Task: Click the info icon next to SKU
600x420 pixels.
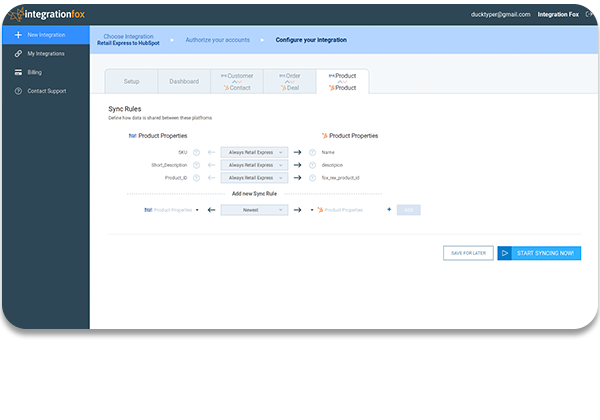Action: click(196, 152)
